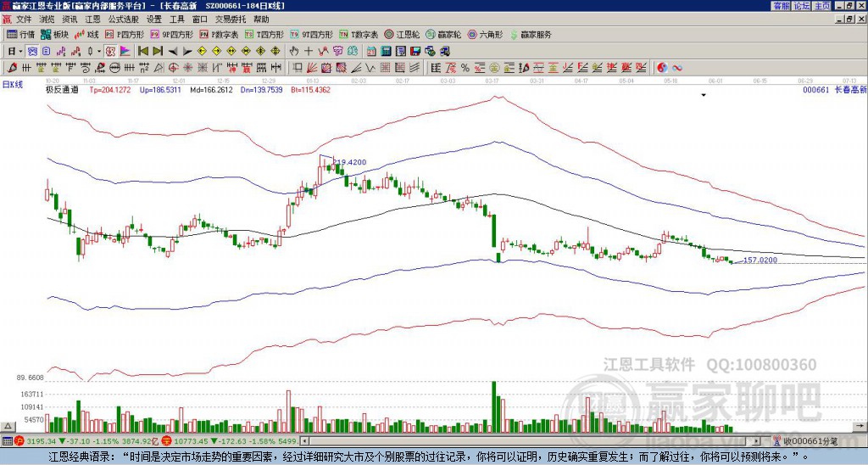Open the 板块 sector view
868x465 pixels.
point(55,34)
